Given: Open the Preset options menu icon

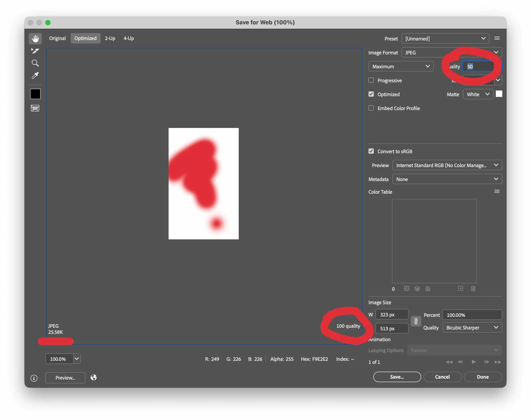Looking at the screenshot, I should tap(497, 38).
